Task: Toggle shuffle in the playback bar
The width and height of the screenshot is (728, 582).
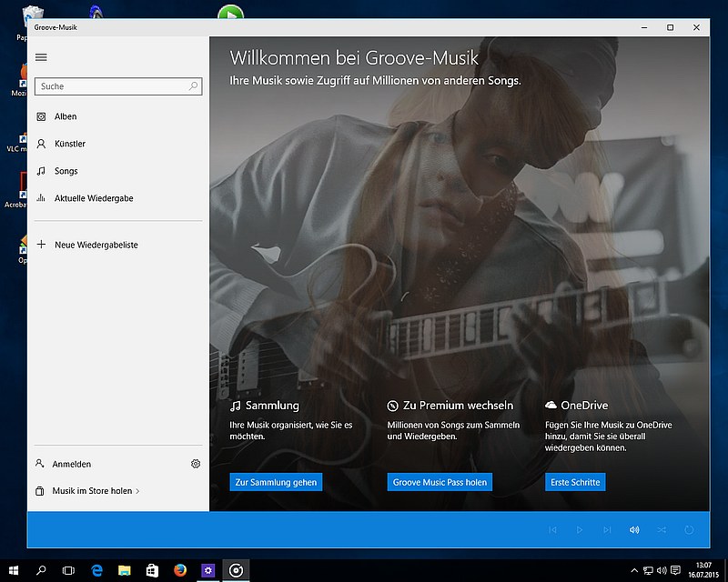Action: coord(662,529)
